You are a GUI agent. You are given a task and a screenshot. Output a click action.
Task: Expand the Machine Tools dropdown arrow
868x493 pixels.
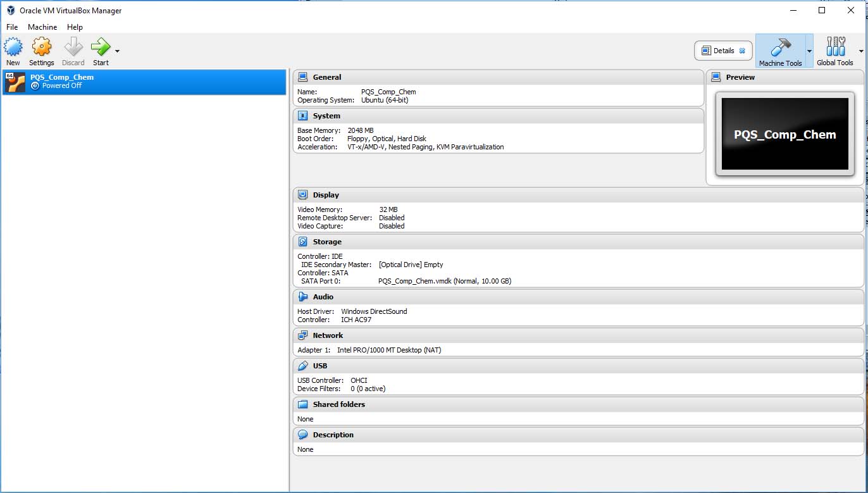tap(809, 51)
